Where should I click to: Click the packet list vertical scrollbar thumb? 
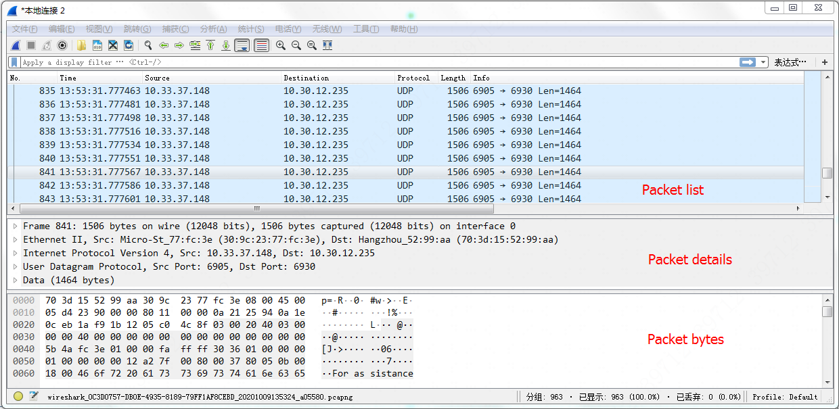pos(827,173)
